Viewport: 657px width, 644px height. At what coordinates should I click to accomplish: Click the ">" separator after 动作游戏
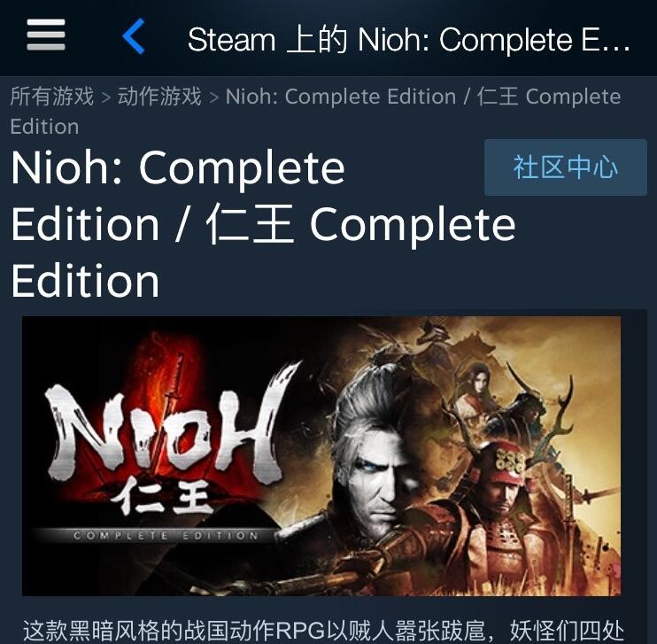213,97
